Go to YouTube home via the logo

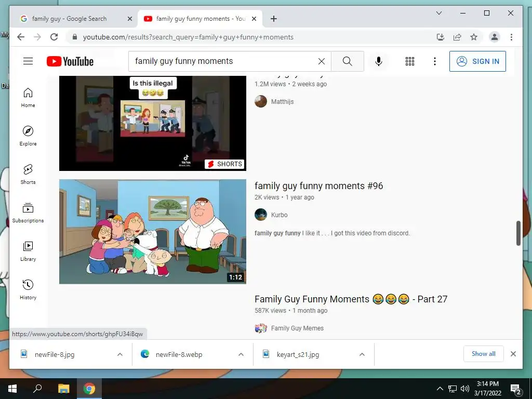70,61
